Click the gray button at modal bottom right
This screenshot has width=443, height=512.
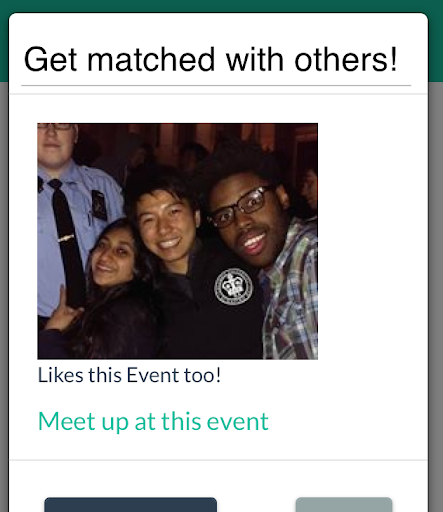[x=344, y=505]
